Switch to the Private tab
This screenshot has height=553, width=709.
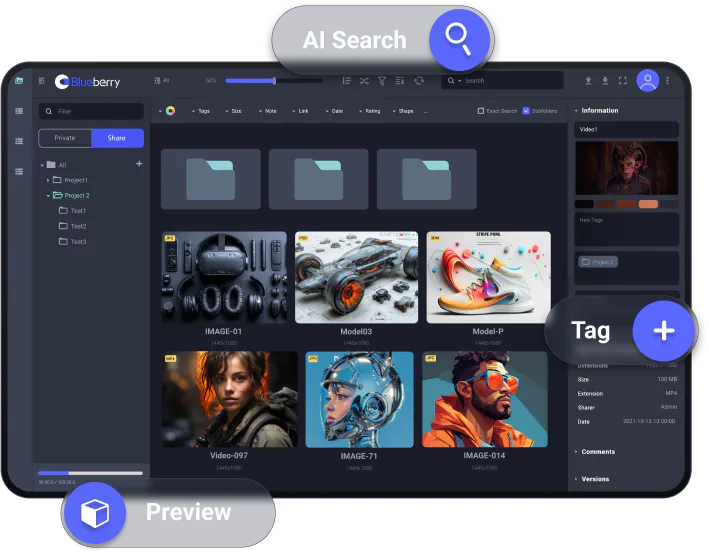click(65, 138)
